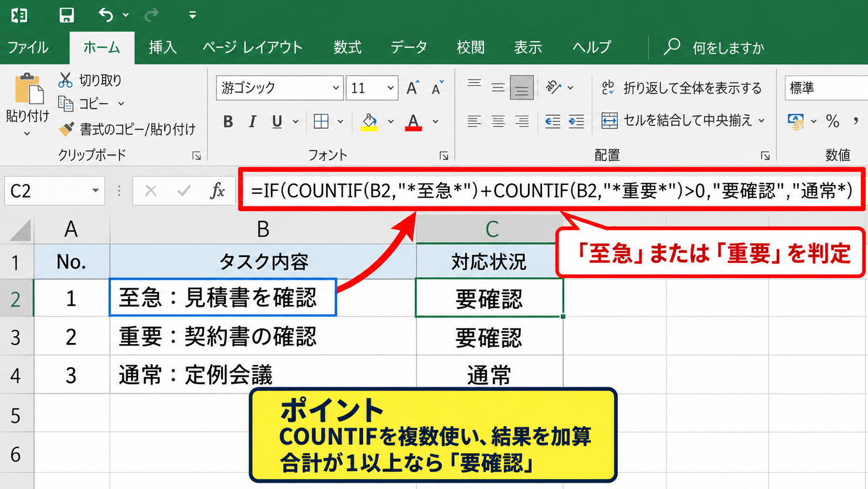
Task: Click the コピー copy icon
Action: point(65,104)
